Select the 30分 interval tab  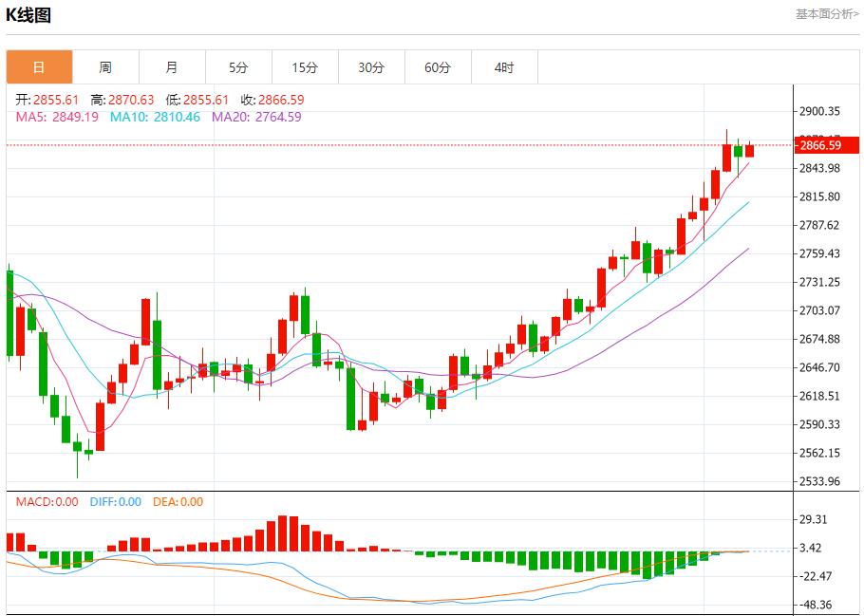click(x=371, y=67)
